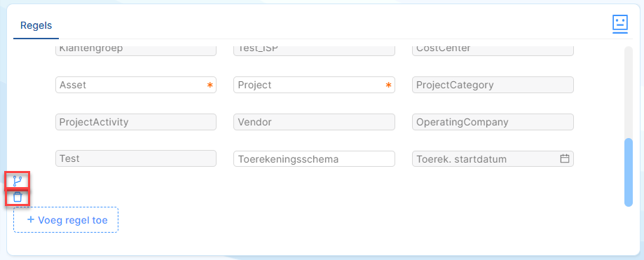Open the robot assistant icon
This screenshot has width=644, height=260.
(x=620, y=25)
